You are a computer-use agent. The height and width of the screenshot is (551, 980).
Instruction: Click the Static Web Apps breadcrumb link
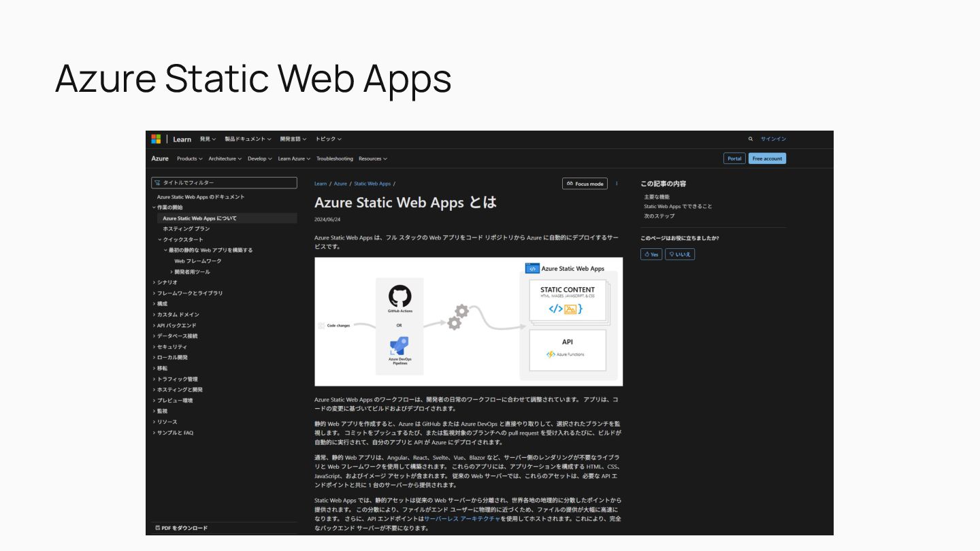click(x=372, y=184)
